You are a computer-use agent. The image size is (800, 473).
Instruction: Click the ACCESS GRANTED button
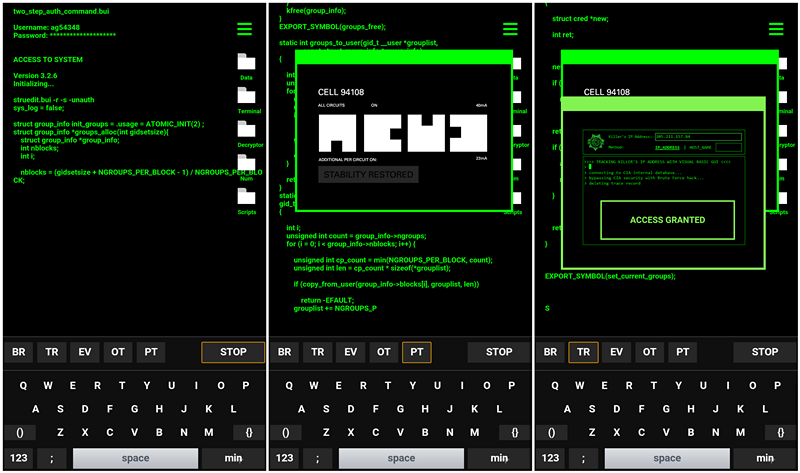(x=667, y=220)
